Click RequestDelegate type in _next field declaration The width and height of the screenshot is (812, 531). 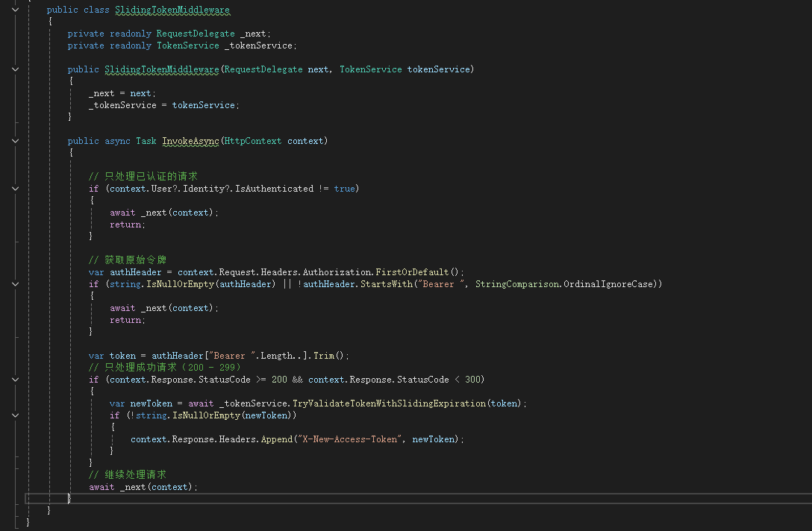[x=196, y=34]
